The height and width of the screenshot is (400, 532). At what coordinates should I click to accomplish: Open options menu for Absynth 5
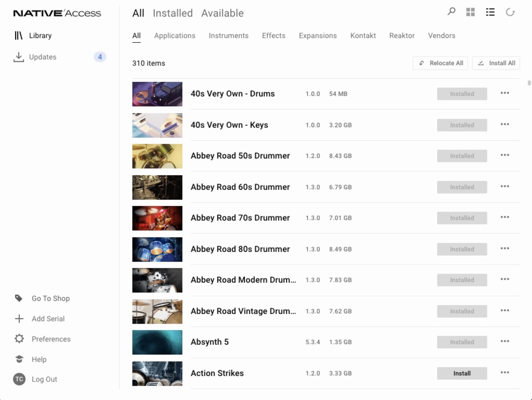505,341
